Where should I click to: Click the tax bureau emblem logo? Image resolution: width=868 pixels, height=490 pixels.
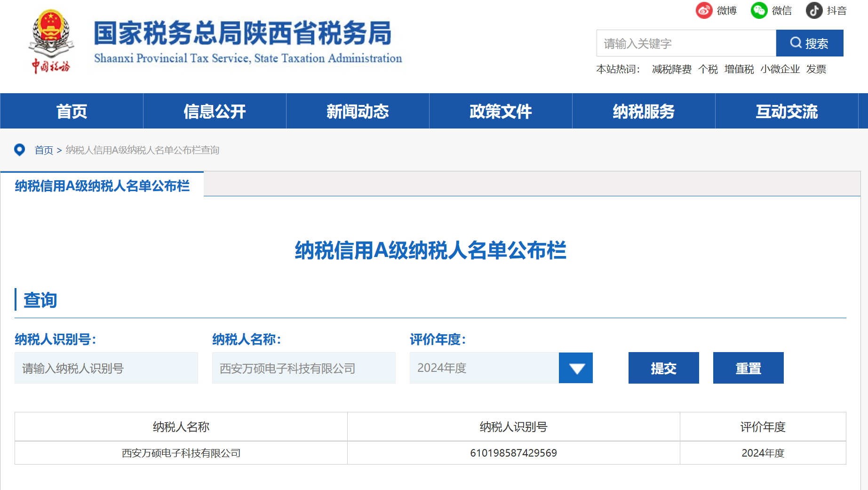(51, 41)
